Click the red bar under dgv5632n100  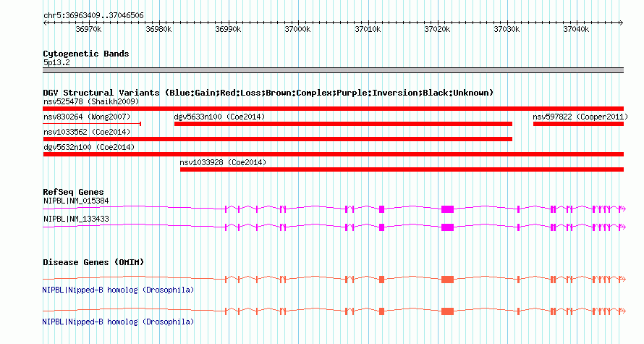click(333, 154)
